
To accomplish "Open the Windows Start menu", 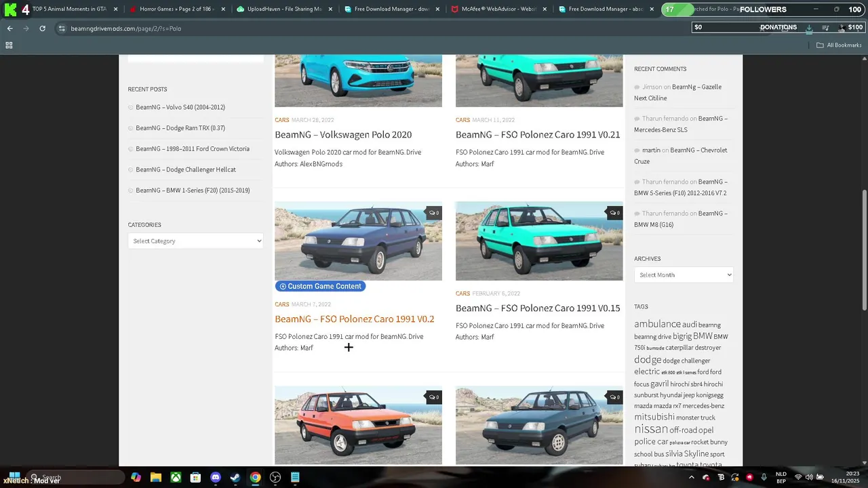I will (14, 477).
